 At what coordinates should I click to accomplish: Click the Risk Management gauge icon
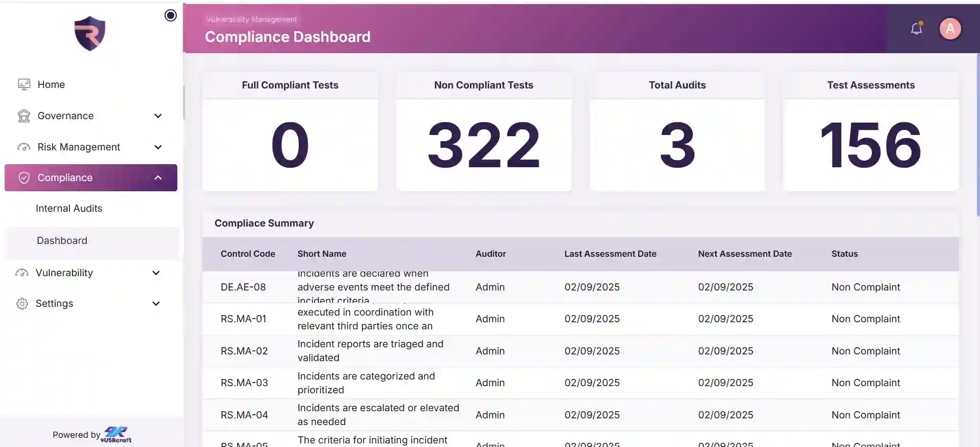24,147
